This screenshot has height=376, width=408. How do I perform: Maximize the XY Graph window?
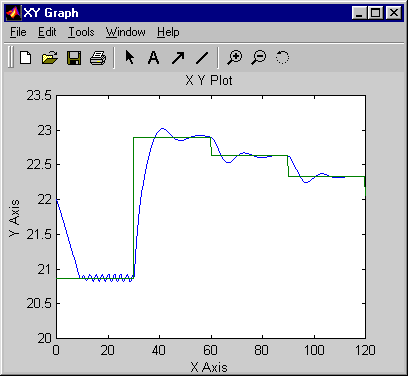375,13
